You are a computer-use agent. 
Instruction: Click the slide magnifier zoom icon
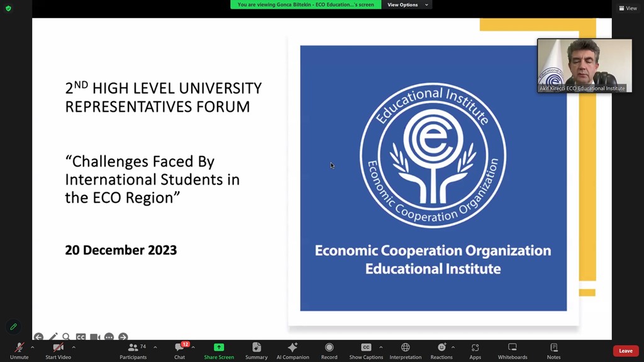(66, 337)
